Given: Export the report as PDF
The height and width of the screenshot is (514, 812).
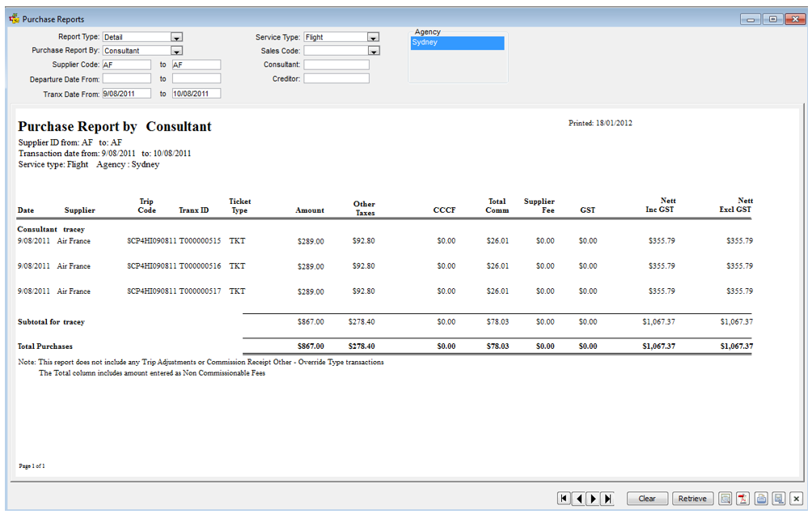Looking at the screenshot, I should pyautogui.click(x=744, y=498).
